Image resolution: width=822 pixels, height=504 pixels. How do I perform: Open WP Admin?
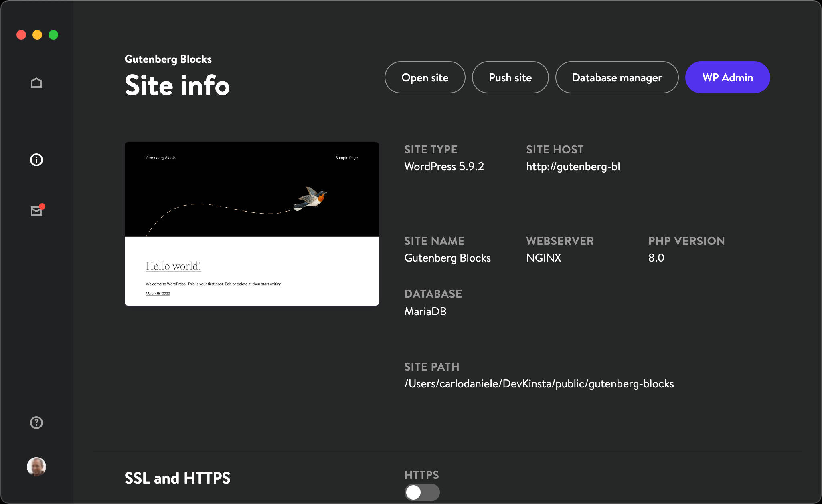coord(727,77)
